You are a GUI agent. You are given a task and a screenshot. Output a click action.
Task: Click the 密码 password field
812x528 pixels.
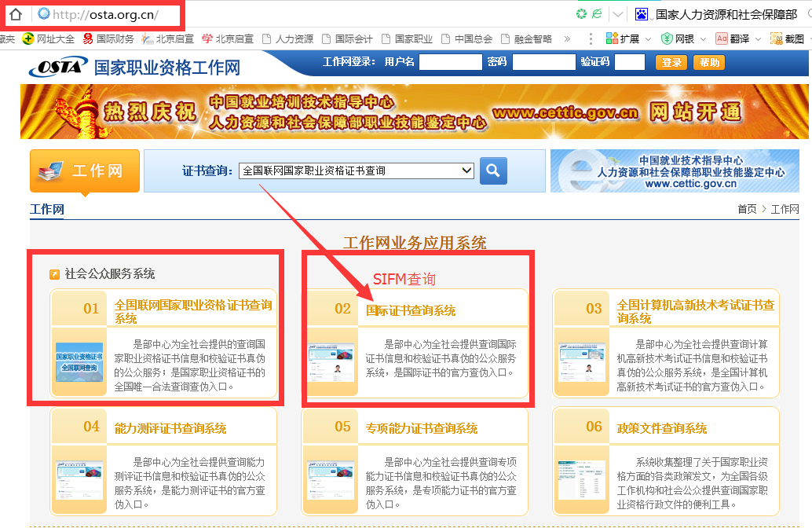pyautogui.click(x=543, y=62)
